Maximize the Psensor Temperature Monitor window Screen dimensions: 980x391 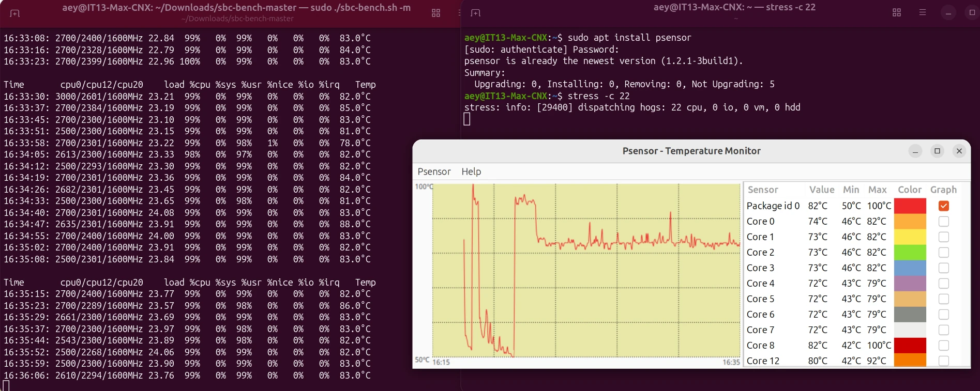click(x=937, y=151)
